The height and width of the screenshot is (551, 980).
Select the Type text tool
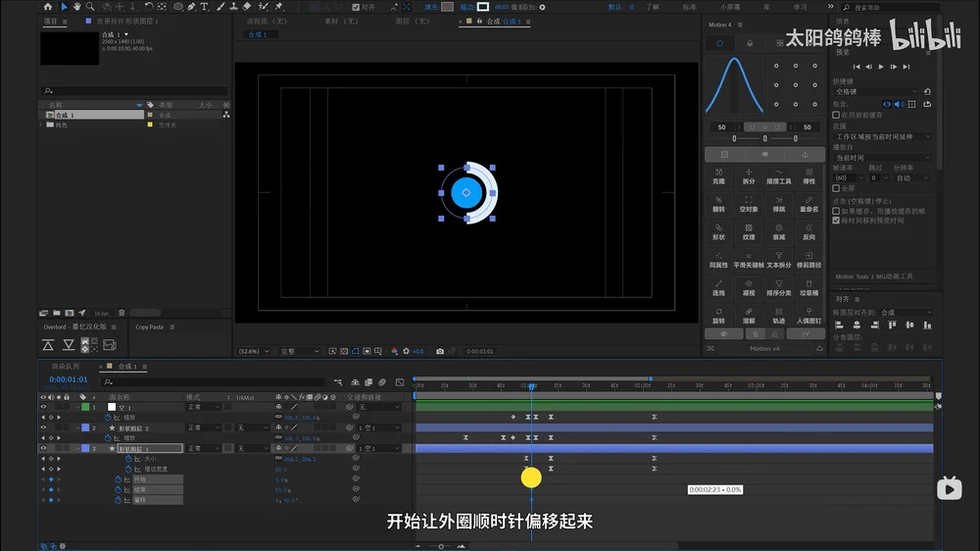[205, 7]
